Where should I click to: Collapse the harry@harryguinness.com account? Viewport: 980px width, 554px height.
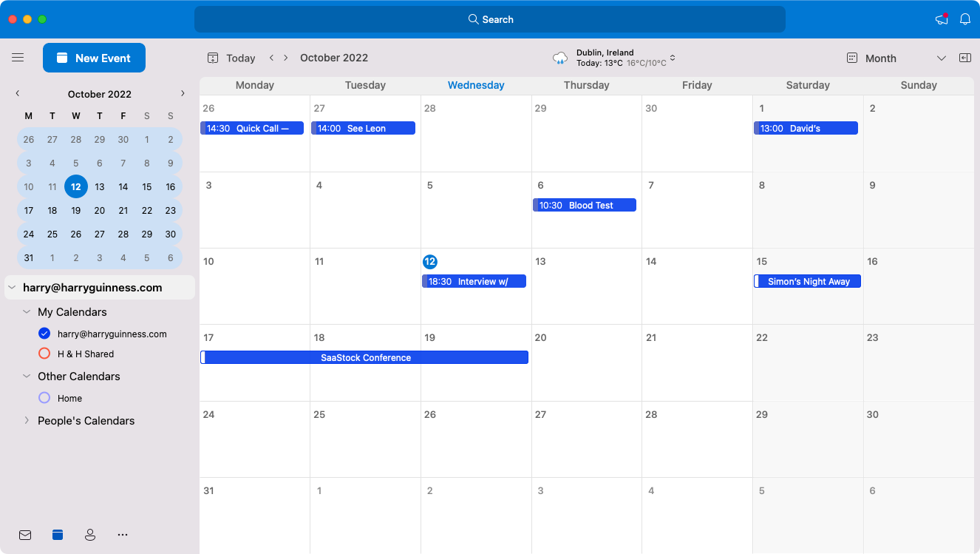coord(11,288)
